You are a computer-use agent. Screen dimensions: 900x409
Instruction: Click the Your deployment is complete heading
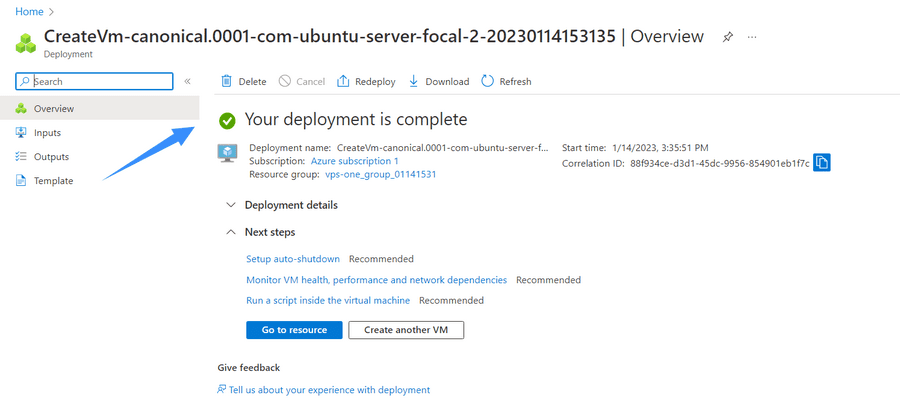click(x=356, y=119)
